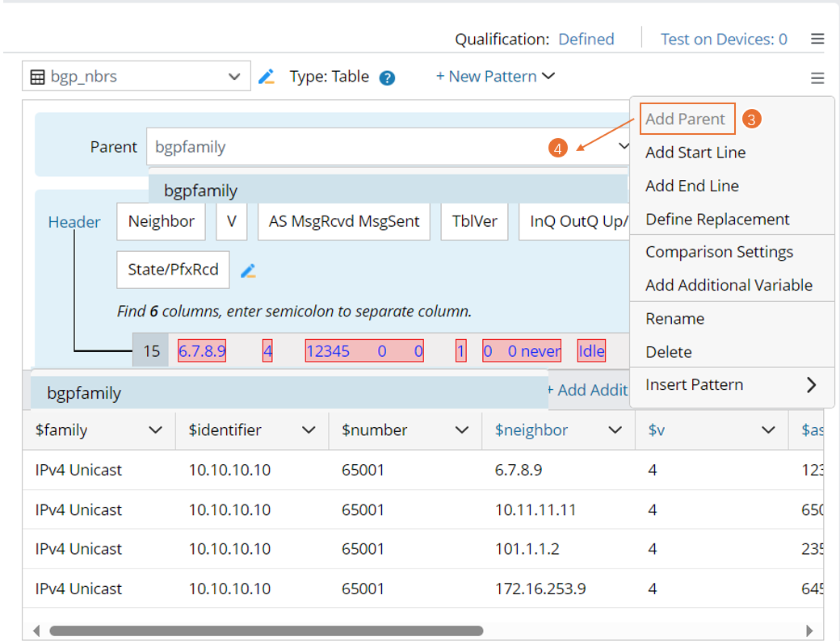
Task: Click the blue help icon beside Type: Table
Action: pyautogui.click(x=387, y=78)
